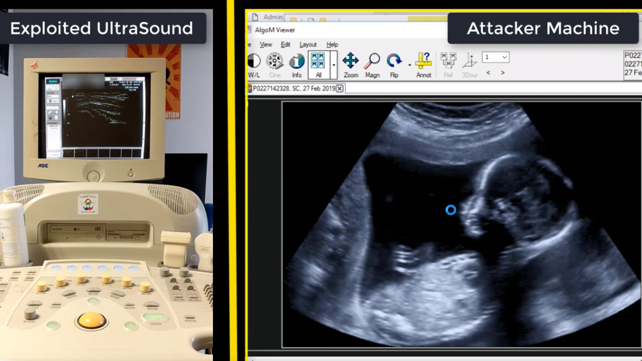Select the Magn magnifier tool
This screenshot has width=642, height=361.
click(372, 65)
